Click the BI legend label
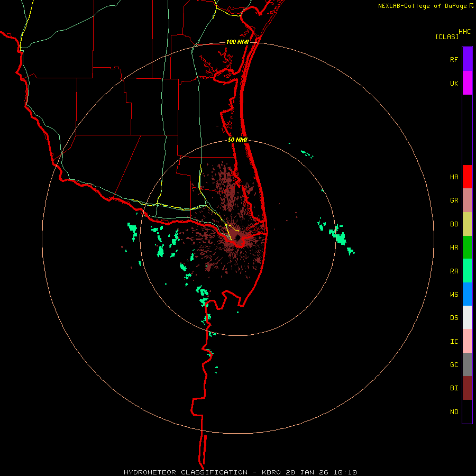 [x=454, y=388]
